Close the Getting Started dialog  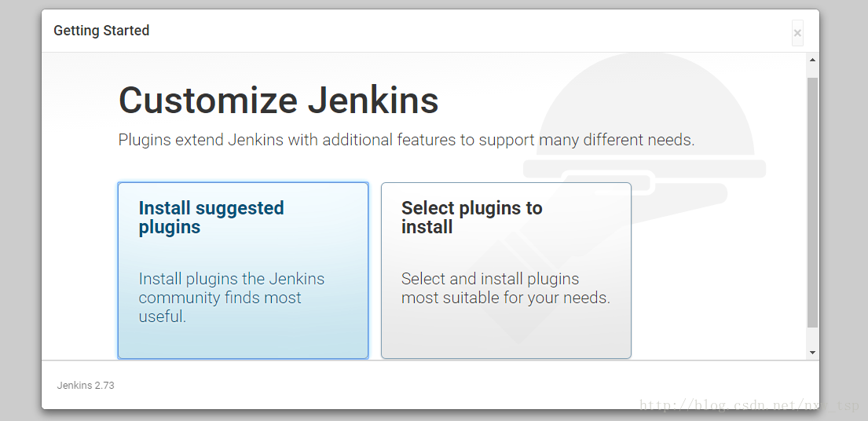tap(797, 33)
